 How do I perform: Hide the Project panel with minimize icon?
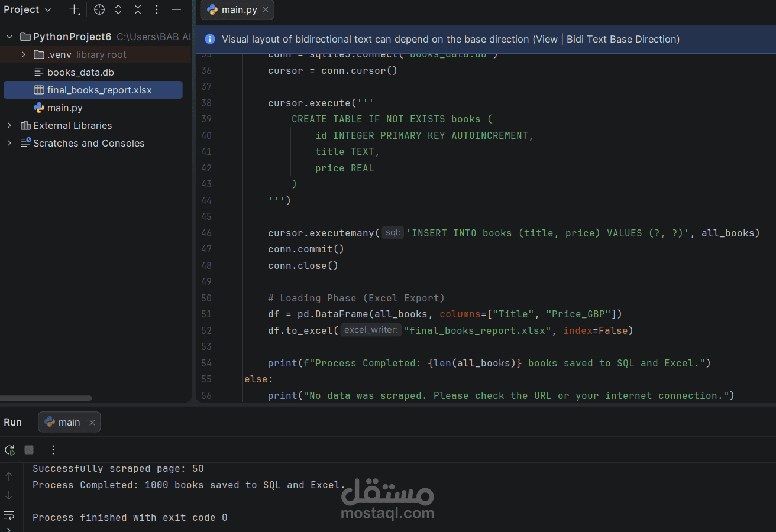176,9
